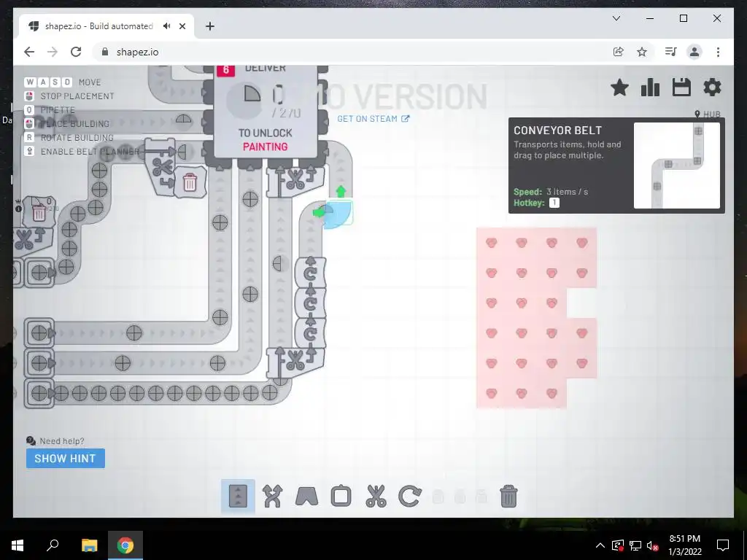Save the game with the floppy disk icon
This screenshot has height=560, width=747.
(x=681, y=87)
